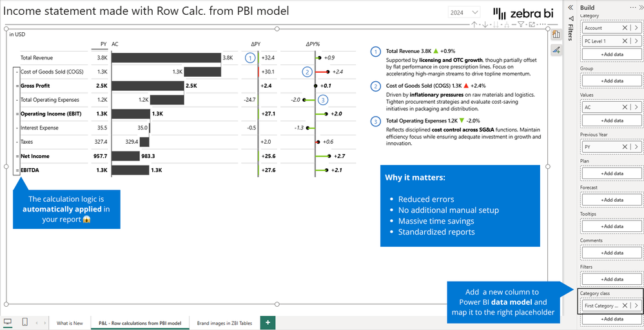
Task: Expand the Filters pane double chevron
Action: tap(570, 7)
